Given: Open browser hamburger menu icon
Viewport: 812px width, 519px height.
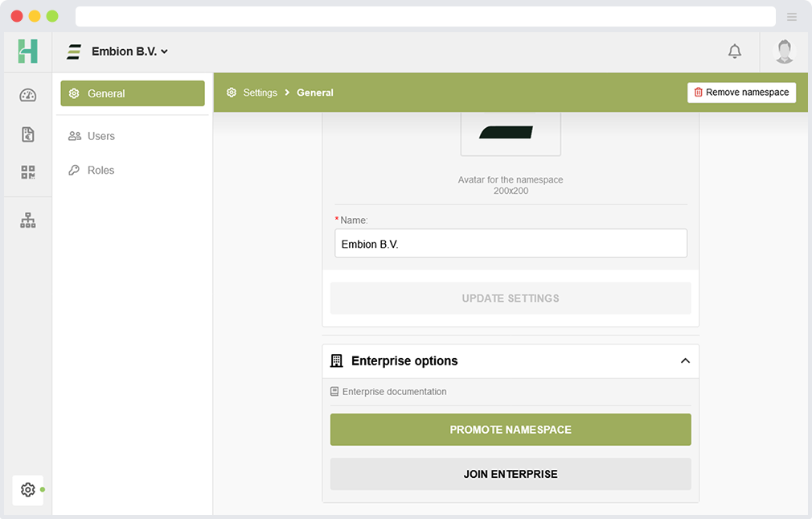Looking at the screenshot, I should [792, 17].
